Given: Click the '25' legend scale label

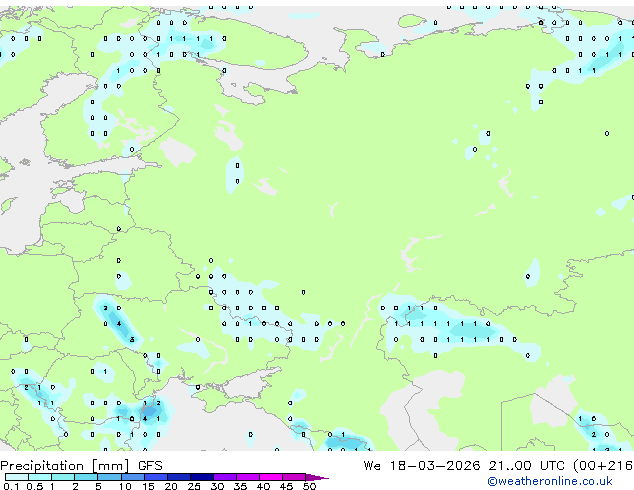Looking at the screenshot, I should (x=194, y=486).
